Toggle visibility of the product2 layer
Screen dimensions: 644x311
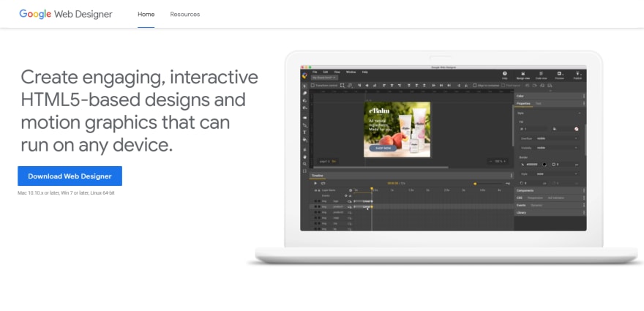(315, 212)
